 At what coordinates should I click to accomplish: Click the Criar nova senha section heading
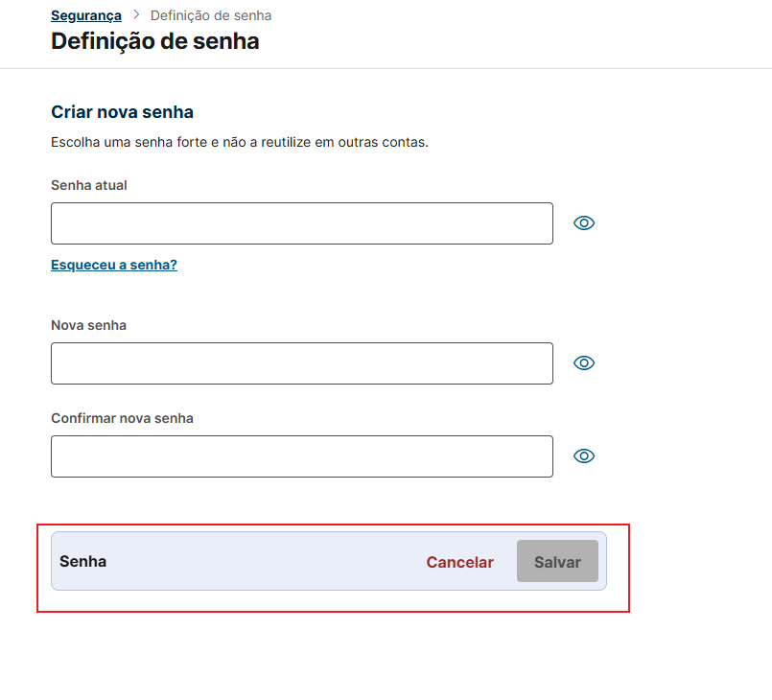coord(122,112)
